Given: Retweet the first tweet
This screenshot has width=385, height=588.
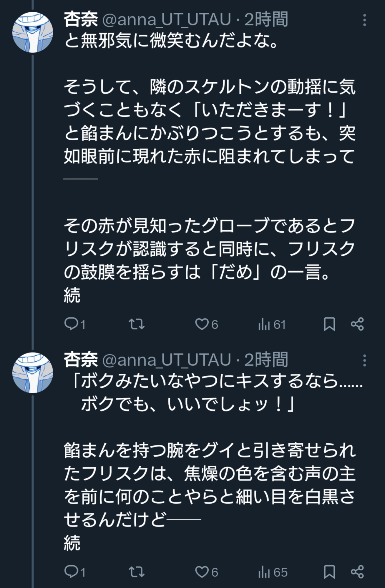Looking at the screenshot, I should coord(137,324).
